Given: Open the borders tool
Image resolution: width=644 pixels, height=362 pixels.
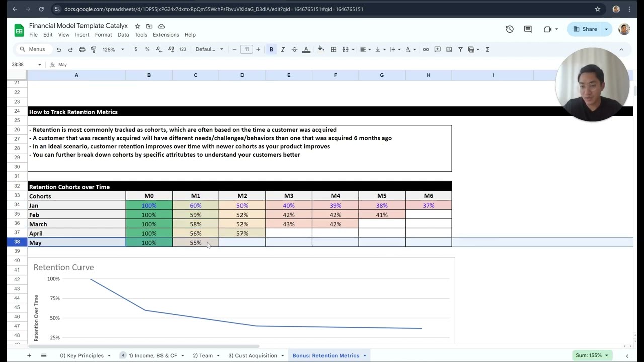Looking at the screenshot, I should click(x=333, y=49).
